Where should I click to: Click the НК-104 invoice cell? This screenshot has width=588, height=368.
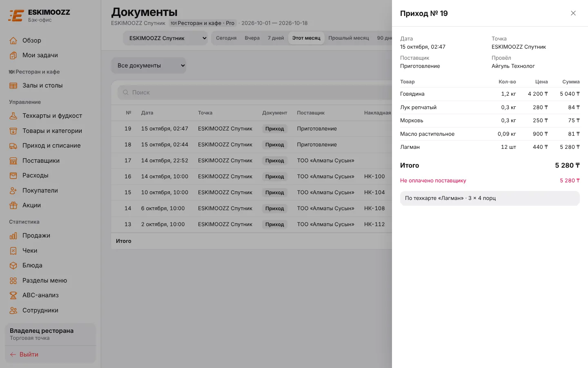tap(374, 193)
